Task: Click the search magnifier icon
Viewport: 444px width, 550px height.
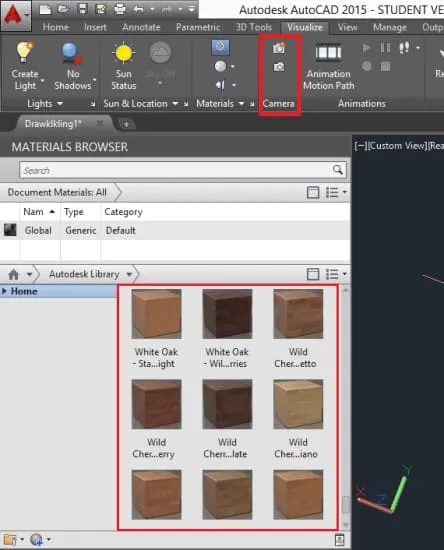Action: coord(337,170)
